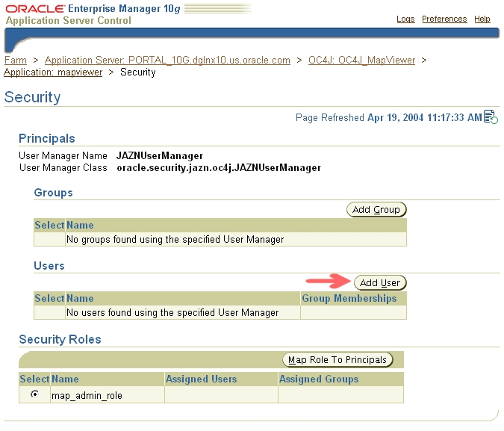This screenshot has height=431, width=504.
Task: Open the Preferences link
Action: 444,19
